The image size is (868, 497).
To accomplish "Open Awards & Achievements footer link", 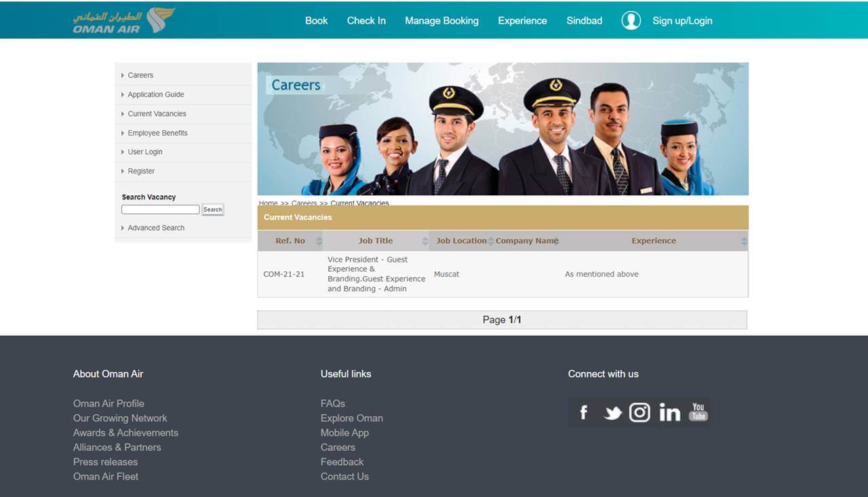I will coord(125,433).
